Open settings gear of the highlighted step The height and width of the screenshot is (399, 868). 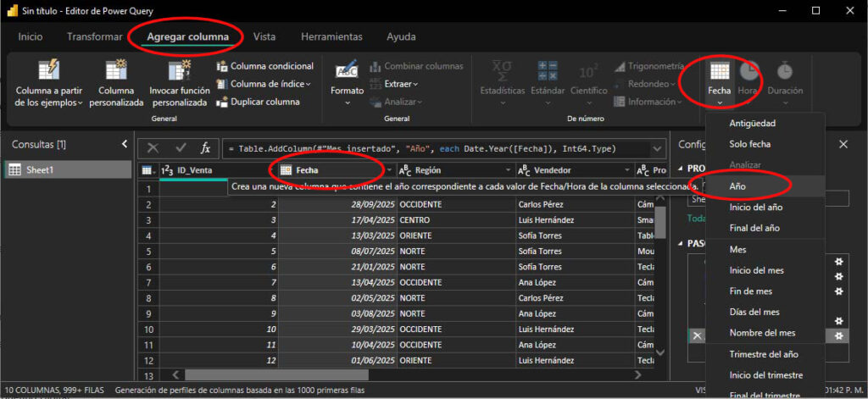click(x=838, y=335)
